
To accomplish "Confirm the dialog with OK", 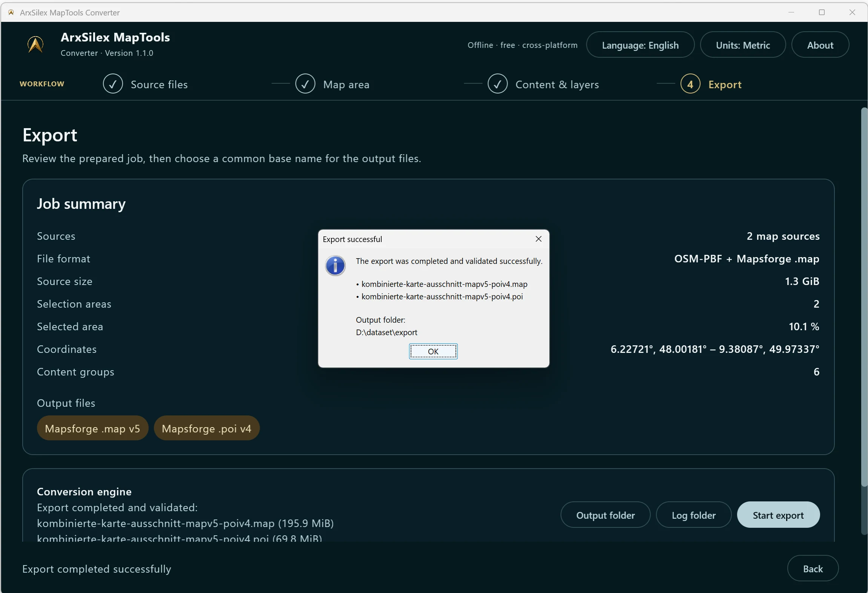I will point(433,351).
